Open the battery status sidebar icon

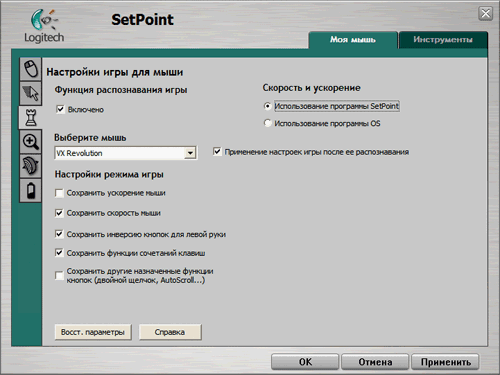31,190
